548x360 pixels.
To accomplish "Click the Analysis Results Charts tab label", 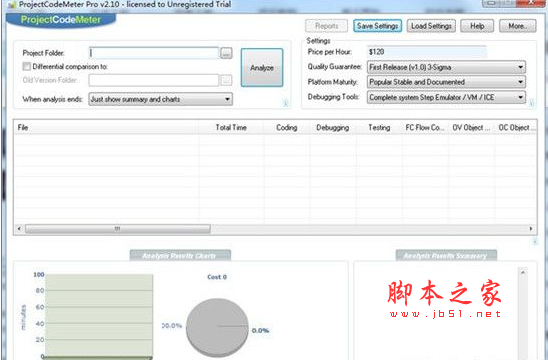I will point(180,255).
